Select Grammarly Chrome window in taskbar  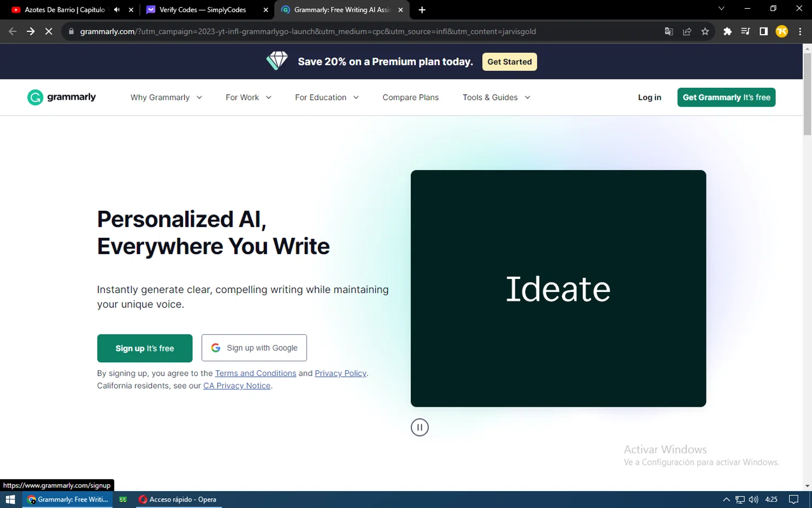coord(68,499)
